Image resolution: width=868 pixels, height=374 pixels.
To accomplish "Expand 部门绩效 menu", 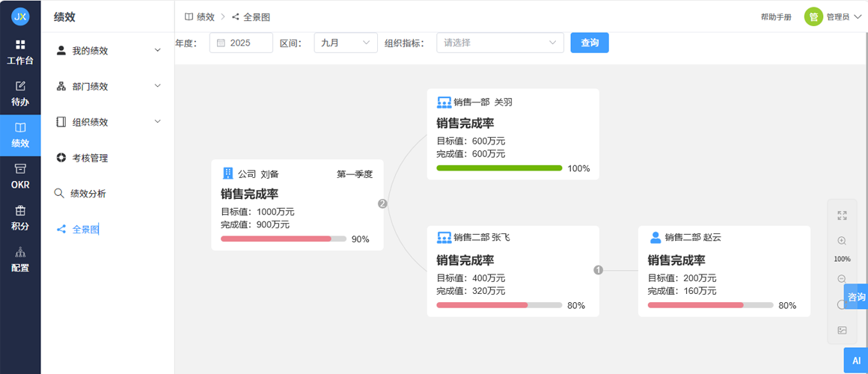I will coord(109,86).
